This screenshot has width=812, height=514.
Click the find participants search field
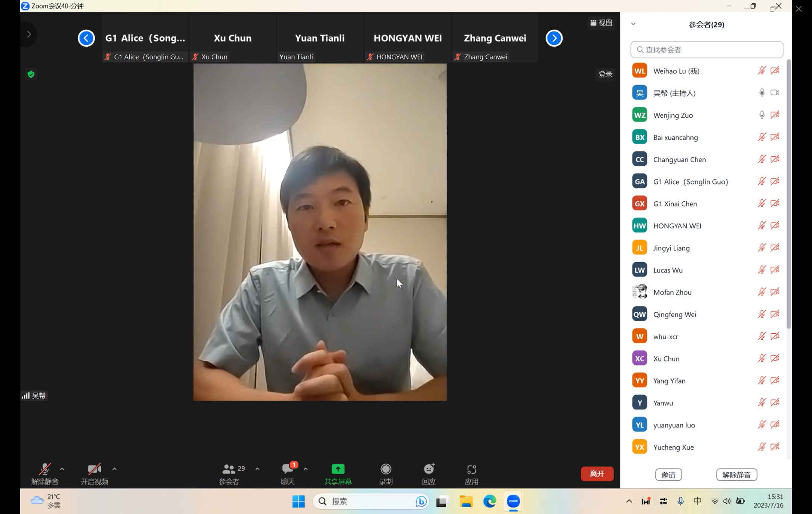[707, 50]
